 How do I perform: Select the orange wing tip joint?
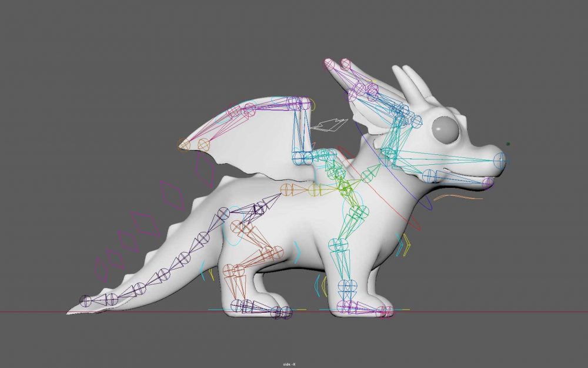185,144
